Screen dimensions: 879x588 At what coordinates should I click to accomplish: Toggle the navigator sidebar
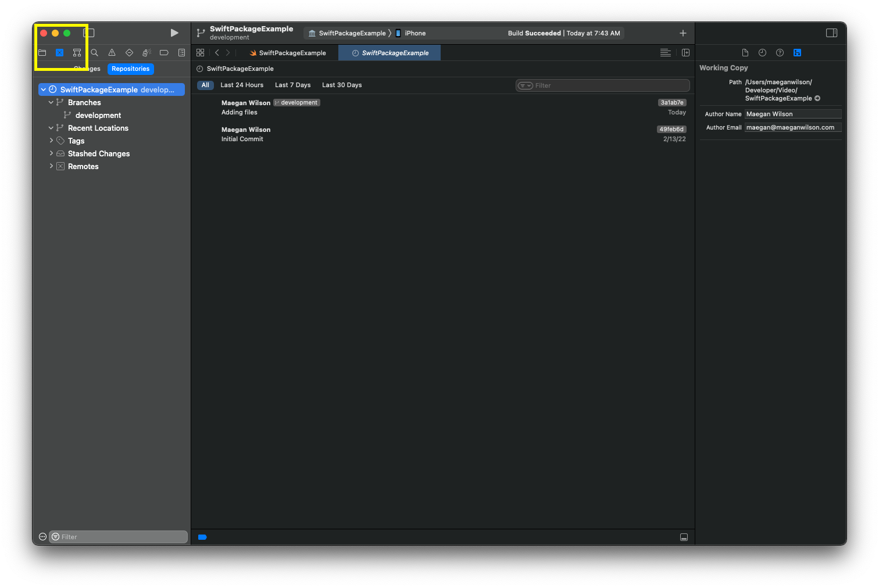point(88,33)
